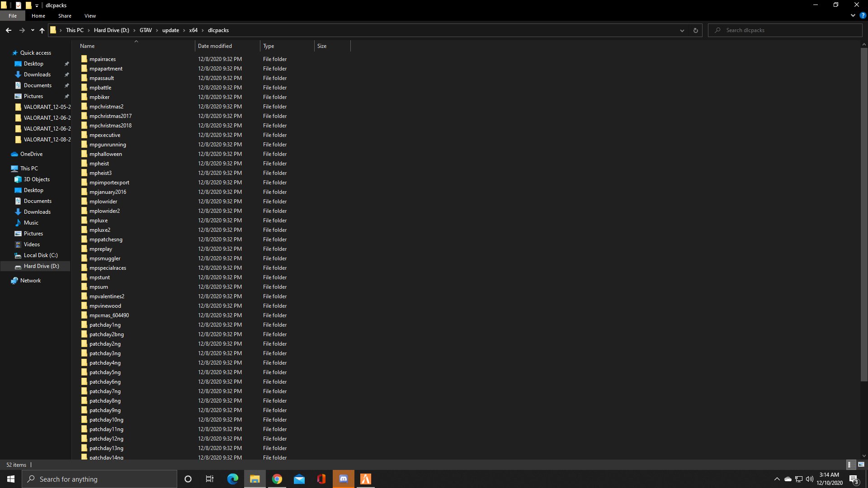The height and width of the screenshot is (488, 868).
Task: Click the Up one level arrow
Action: [x=42, y=30]
